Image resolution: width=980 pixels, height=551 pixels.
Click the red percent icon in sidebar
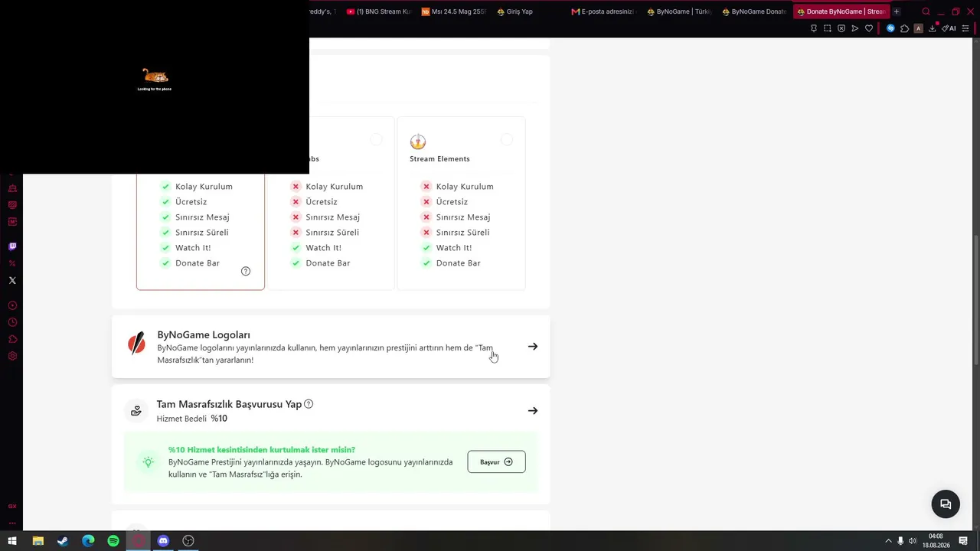(x=12, y=263)
